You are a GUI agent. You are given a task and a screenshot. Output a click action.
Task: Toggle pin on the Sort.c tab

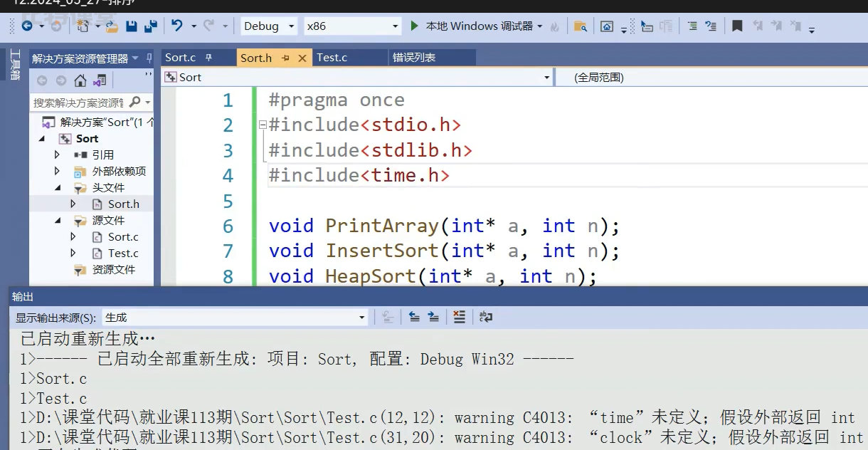coord(208,58)
